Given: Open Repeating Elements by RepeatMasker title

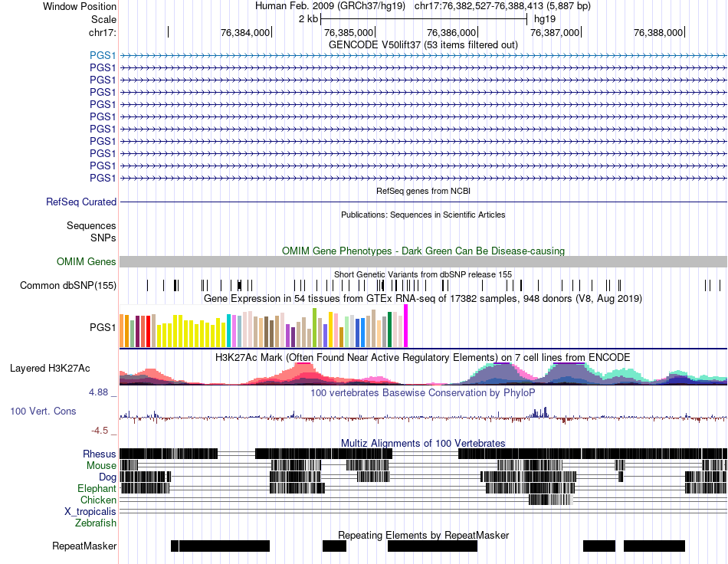Looking at the screenshot, I should (x=423, y=535).
